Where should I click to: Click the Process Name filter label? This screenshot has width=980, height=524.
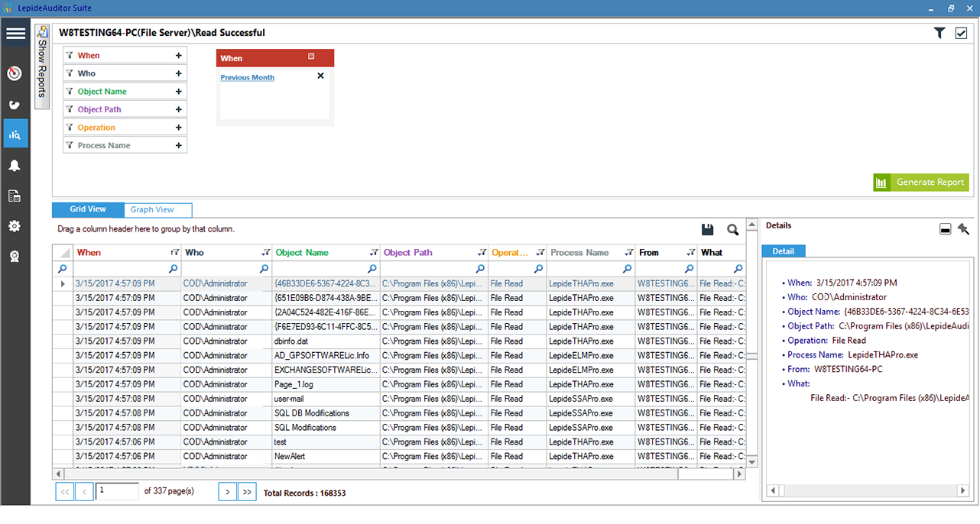click(x=104, y=145)
